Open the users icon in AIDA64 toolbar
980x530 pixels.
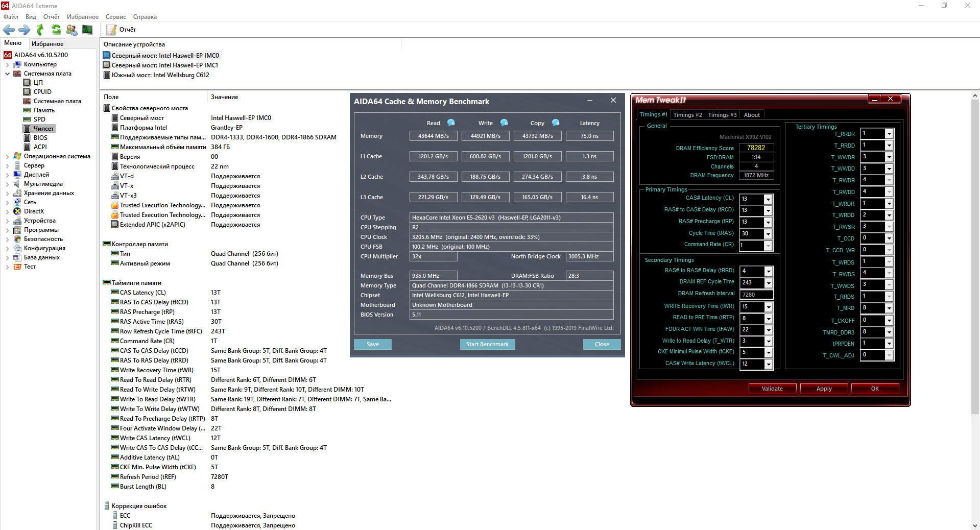tap(71, 30)
